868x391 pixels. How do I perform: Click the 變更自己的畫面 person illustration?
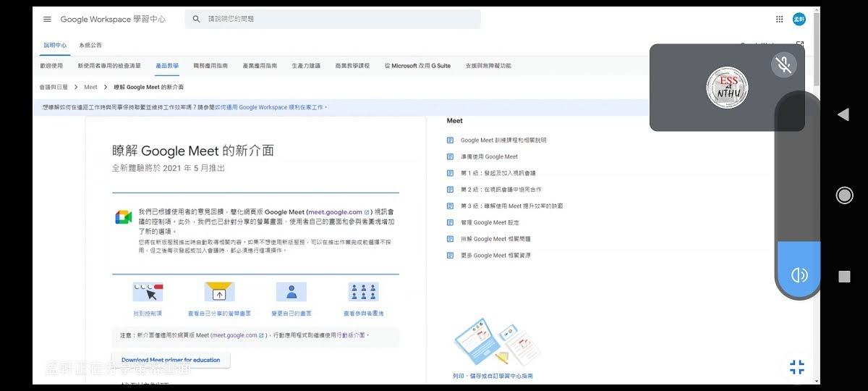coord(292,292)
